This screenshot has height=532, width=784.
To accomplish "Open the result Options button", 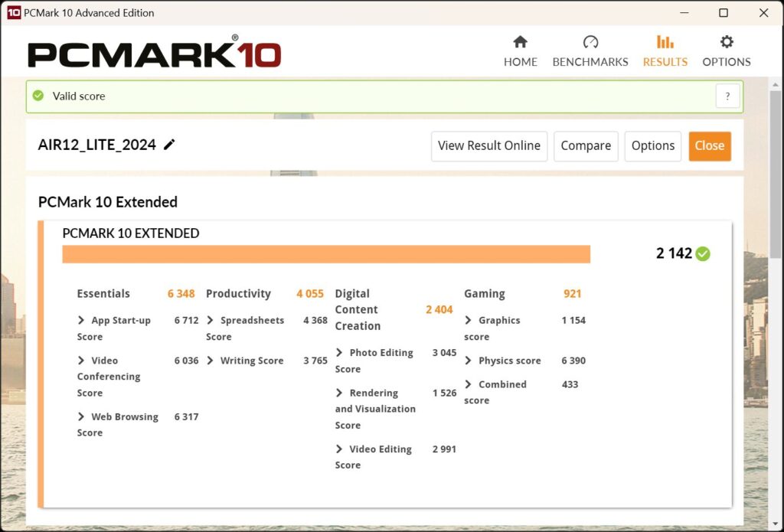I will pos(652,146).
